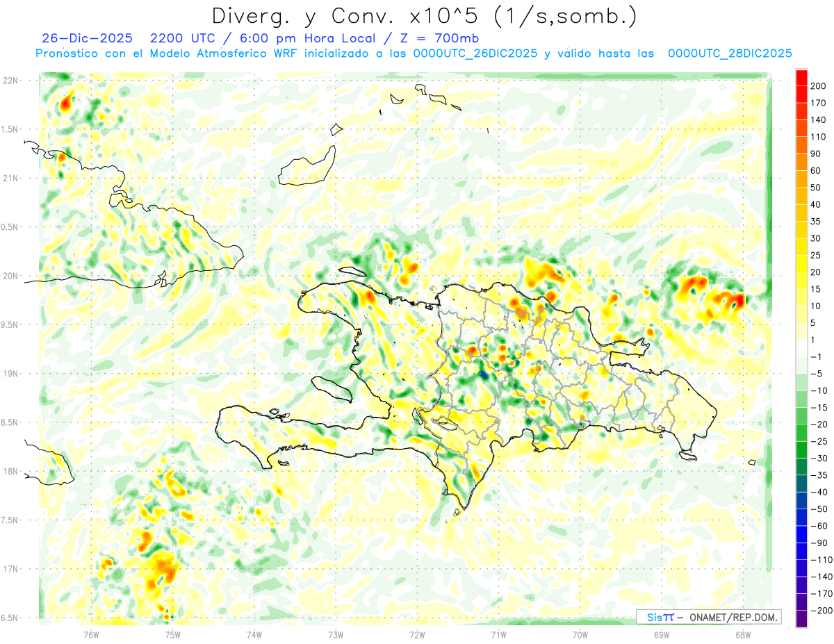Click the '22N' latitude label
Viewport: 834px width, 644px height.
[x=10, y=81]
